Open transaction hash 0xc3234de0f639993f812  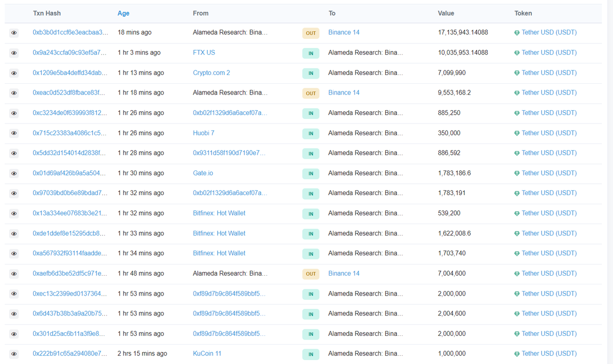pos(70,113)
